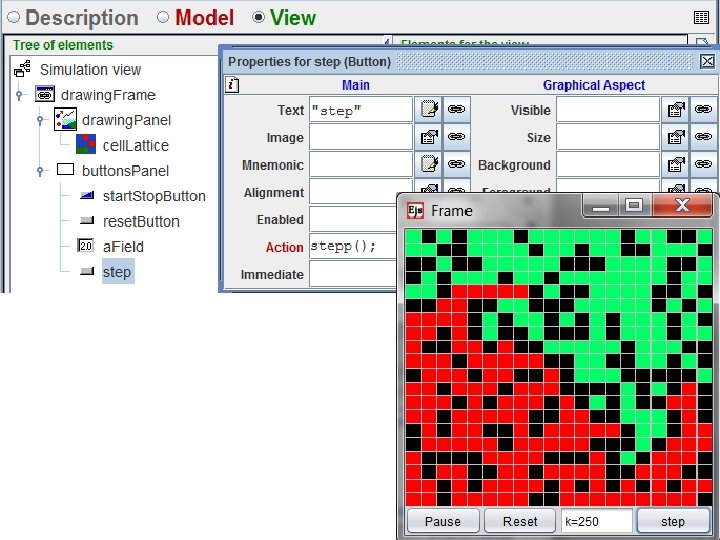The width and height of the screenshot is (720, 540).
Task: Minimize the Frame window
Action: point(601,205)
